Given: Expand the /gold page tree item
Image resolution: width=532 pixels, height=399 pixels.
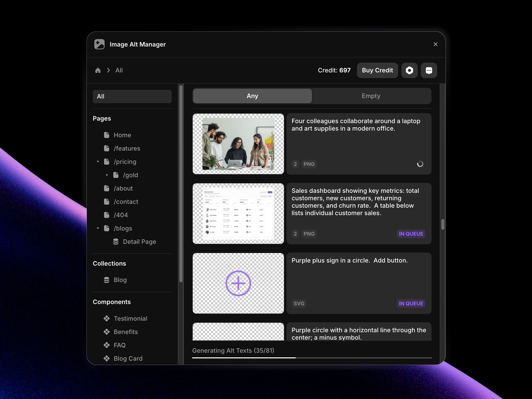Looking at the screenshot, I should click(x=107, y=175).
